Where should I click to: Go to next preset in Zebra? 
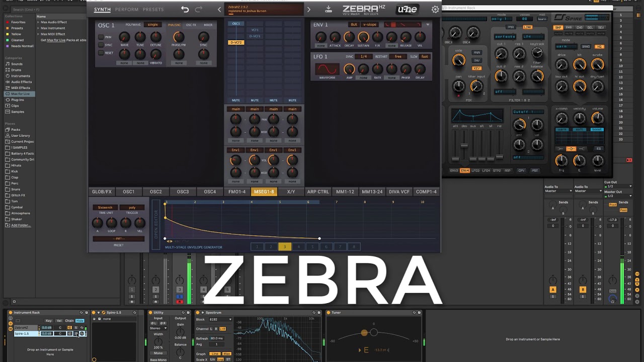point(309,9)
